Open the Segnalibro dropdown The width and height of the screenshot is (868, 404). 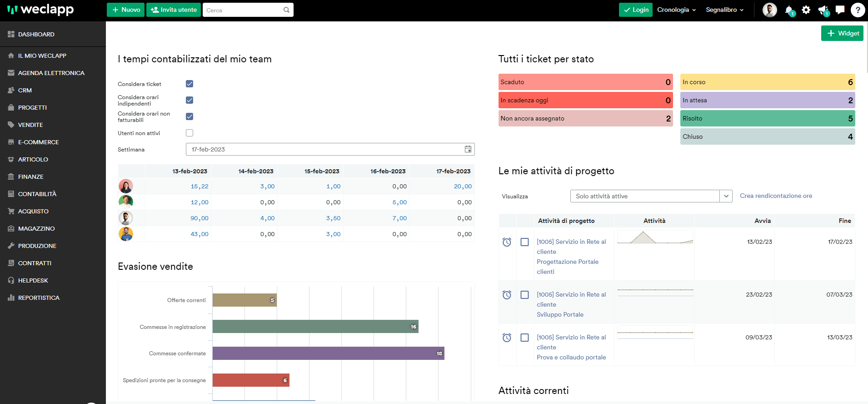(x=724, y=10)
